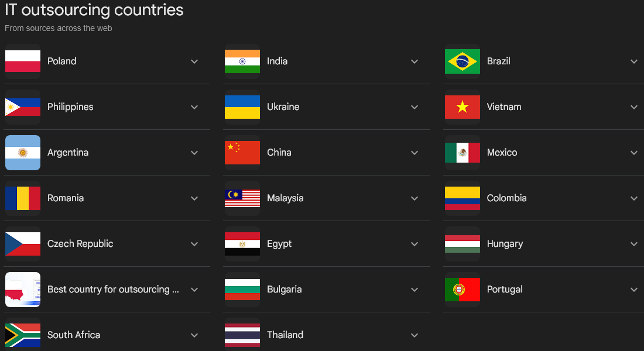Expand the Ukraine row chevron
Image resolution: width=644 pixels, height=351 pixels.
pos(415,107)
